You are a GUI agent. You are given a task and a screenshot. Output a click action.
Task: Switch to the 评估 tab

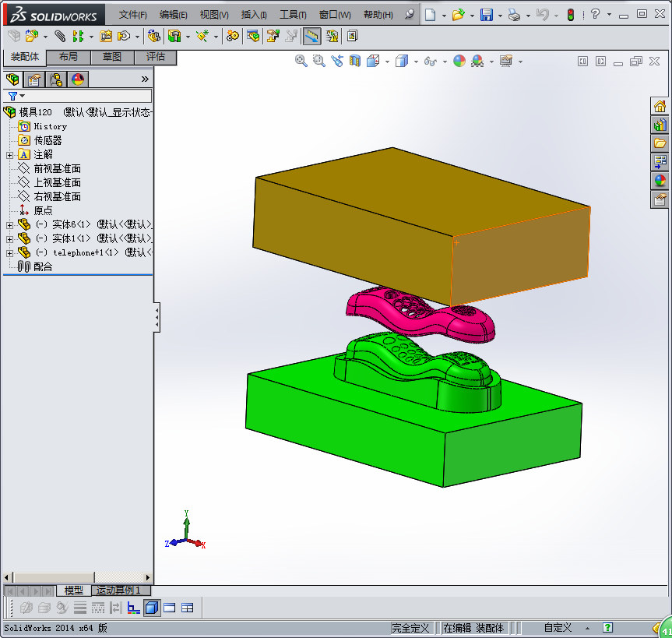156,57
